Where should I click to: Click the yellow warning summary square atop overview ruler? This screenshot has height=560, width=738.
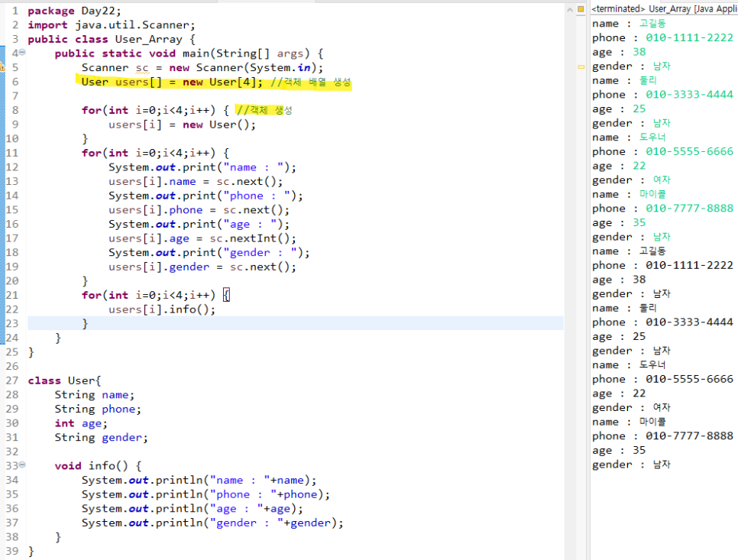coord(581,9)
